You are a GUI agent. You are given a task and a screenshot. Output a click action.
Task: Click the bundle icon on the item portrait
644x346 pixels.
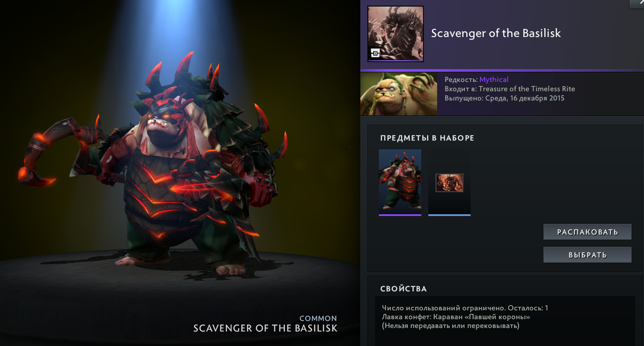375,53
